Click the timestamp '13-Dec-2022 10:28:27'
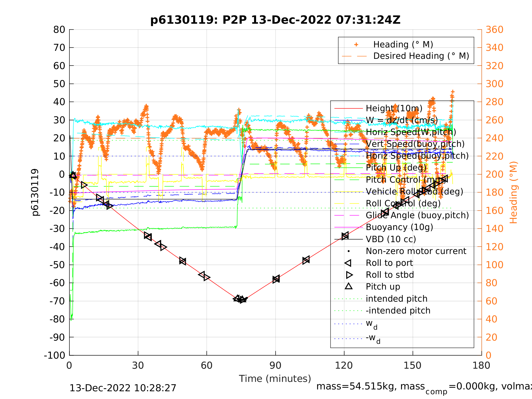 click(123, 388)
